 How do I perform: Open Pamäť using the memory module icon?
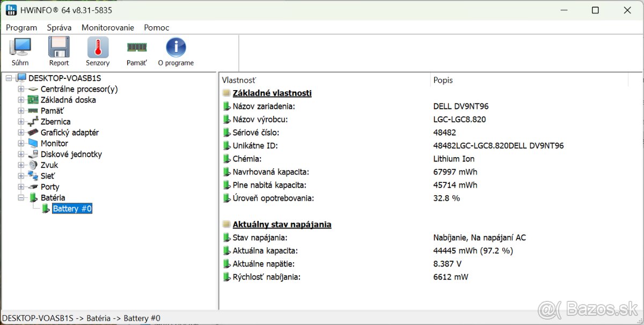[136, 48]
